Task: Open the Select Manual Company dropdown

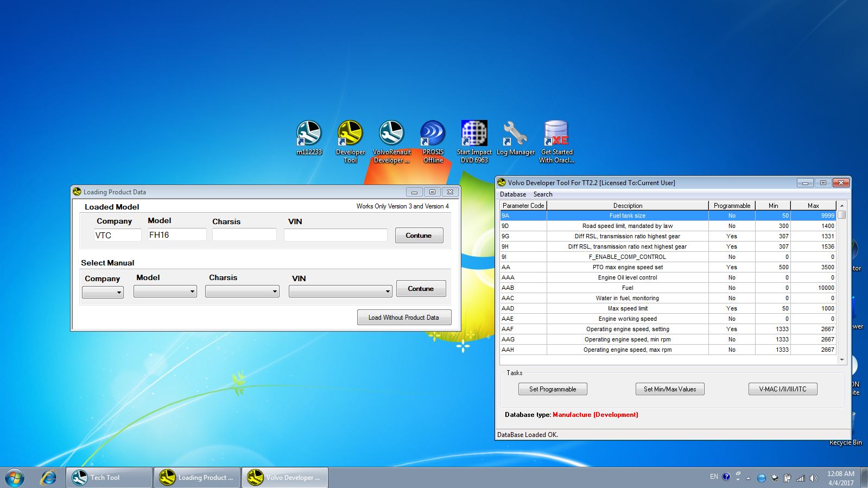Action: point(103,292)
